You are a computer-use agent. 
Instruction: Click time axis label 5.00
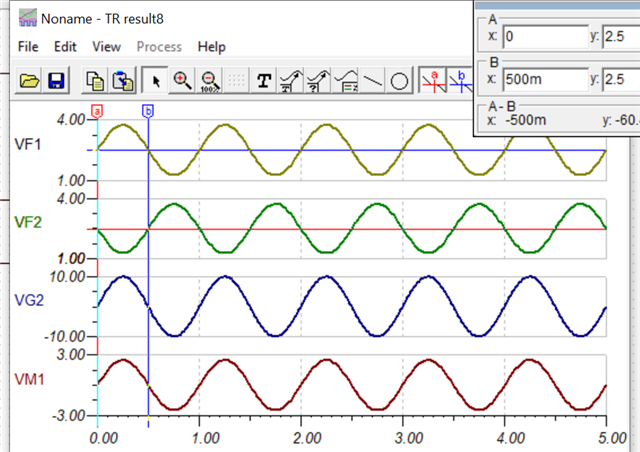(612, 439)
